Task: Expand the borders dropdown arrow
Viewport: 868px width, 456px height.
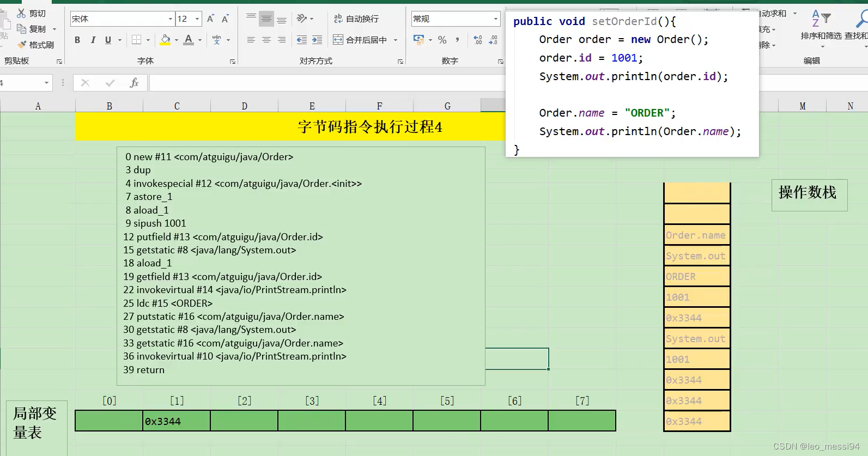Action: tap(148, 40)
